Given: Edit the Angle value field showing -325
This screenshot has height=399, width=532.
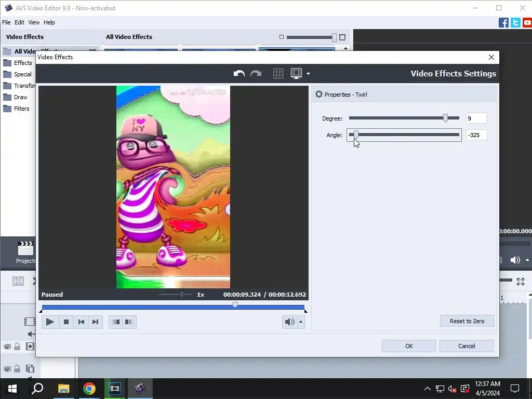Looking at the screenshot, I should coord(476,135).
